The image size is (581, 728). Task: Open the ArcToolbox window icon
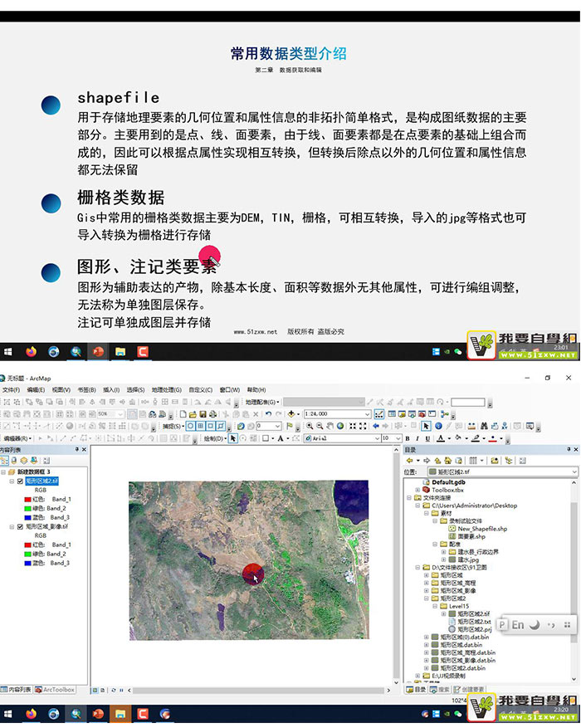422,414
